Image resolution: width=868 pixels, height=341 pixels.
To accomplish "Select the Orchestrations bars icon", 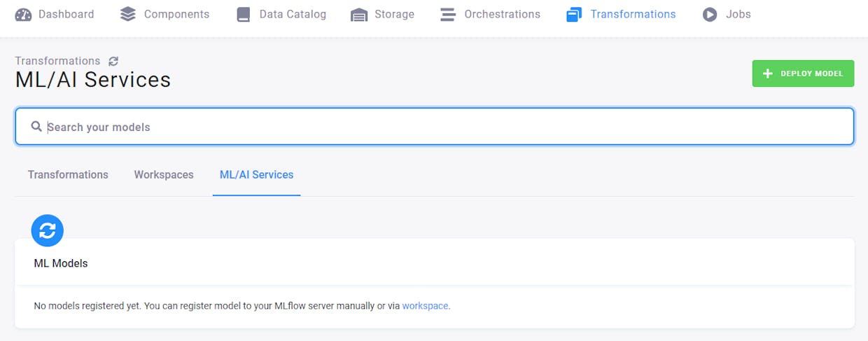I will pos(448,14).
